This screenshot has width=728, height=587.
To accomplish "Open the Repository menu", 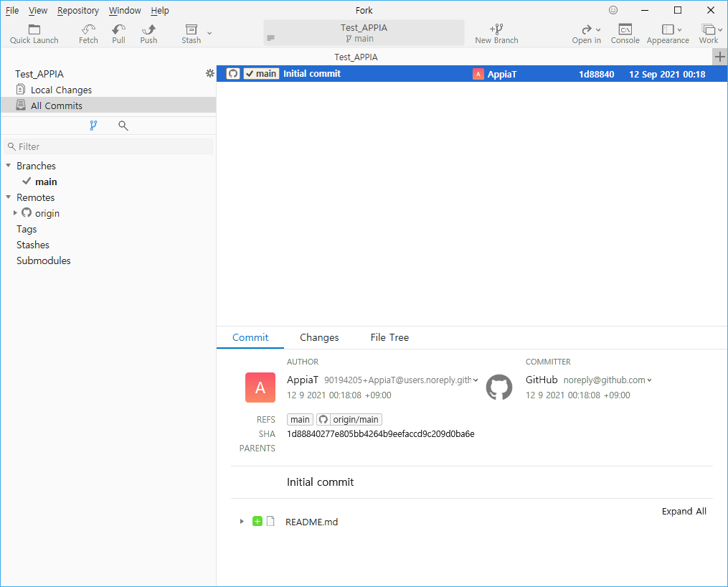I will (78, 10).
